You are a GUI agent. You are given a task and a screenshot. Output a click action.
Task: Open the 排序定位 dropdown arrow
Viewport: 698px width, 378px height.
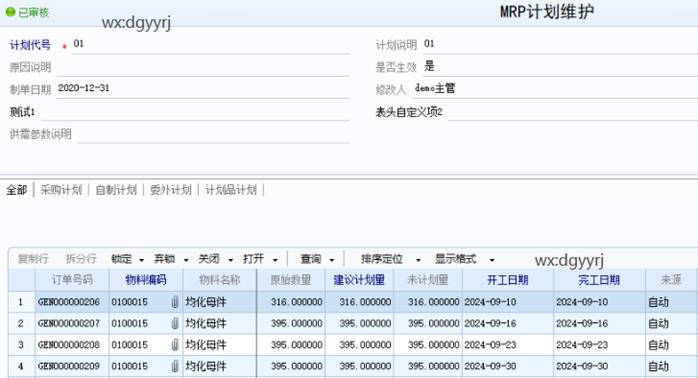coord(418,260)
